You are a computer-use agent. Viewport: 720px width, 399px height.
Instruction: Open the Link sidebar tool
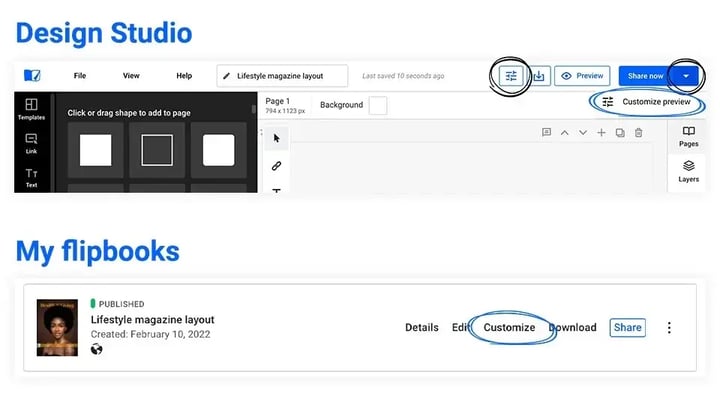pos(31,144)
